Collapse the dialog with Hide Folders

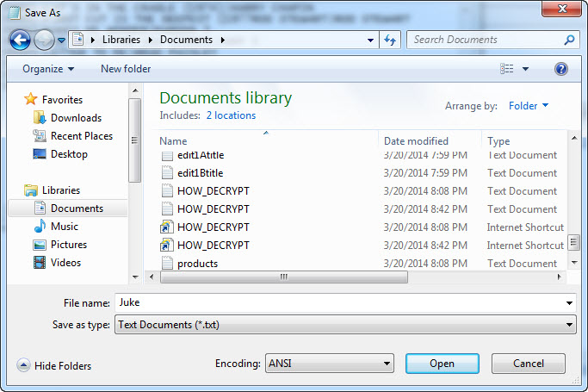pyautogui.click(x=54, y=365)
